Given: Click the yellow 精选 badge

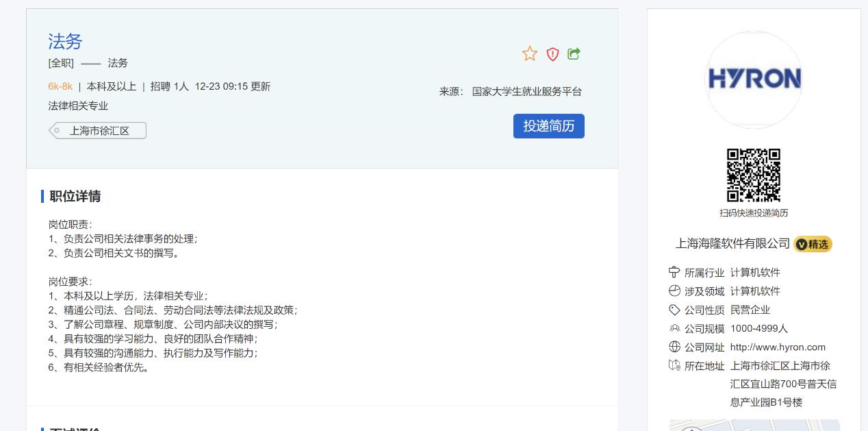Looking at the screenshot, I should (813, 244).
